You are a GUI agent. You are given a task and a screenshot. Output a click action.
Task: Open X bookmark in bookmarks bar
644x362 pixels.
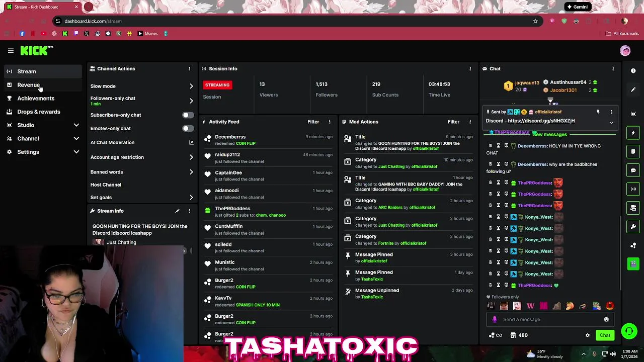click(x=87, y=34)
